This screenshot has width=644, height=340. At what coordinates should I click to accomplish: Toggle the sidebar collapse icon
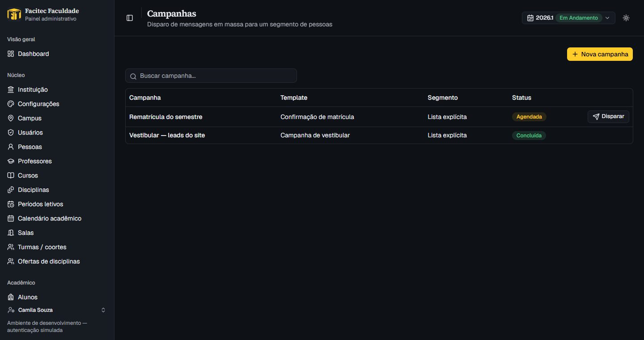(x=130, y=18)
